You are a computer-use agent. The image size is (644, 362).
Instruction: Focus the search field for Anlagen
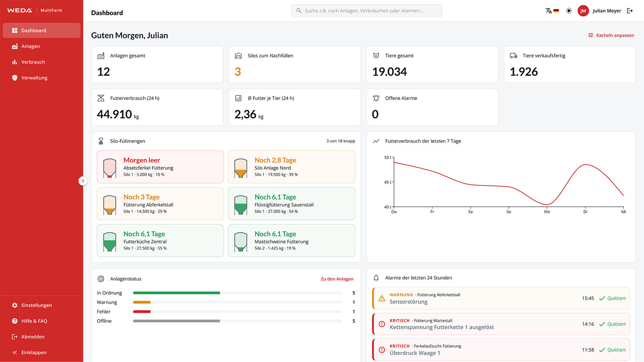(x=366, y=11)
